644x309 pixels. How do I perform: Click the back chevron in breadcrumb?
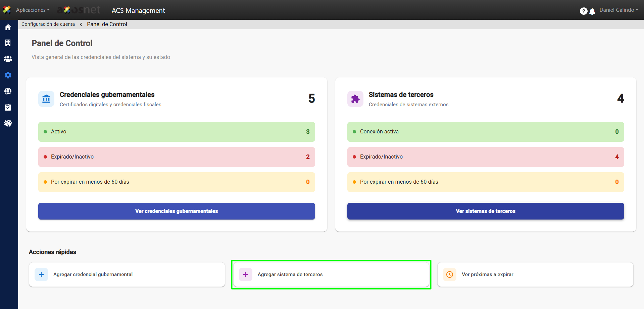(x=81, y=24)
